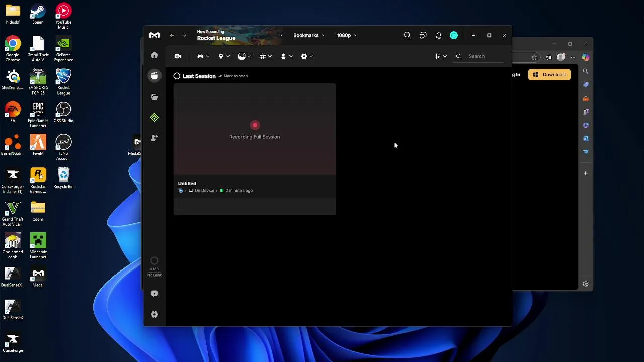644x362 pixels.
Task: Open the browser three-dot menu
Action: coord(573,57)
